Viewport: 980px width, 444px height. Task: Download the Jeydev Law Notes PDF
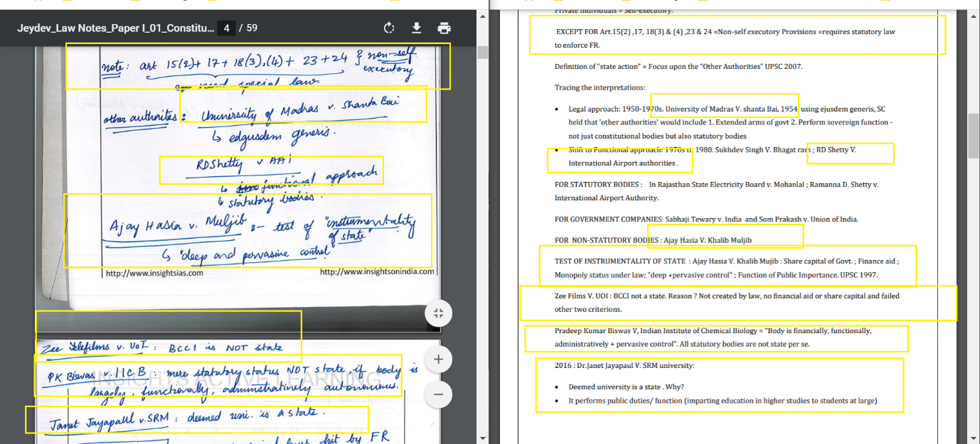417,28
